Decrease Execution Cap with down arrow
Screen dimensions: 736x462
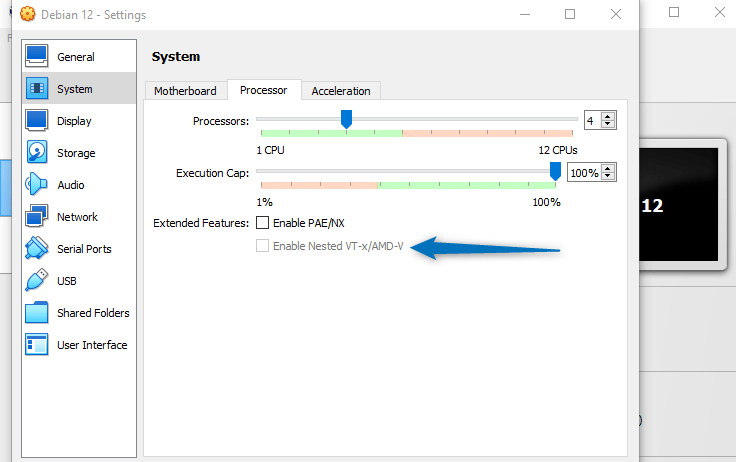(x=608, y=177)
